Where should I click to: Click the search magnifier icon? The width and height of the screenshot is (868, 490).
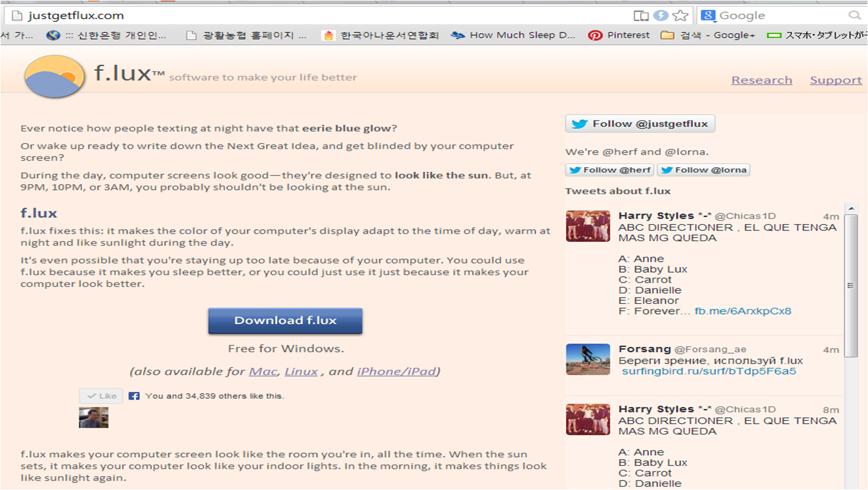pos(855,15)
